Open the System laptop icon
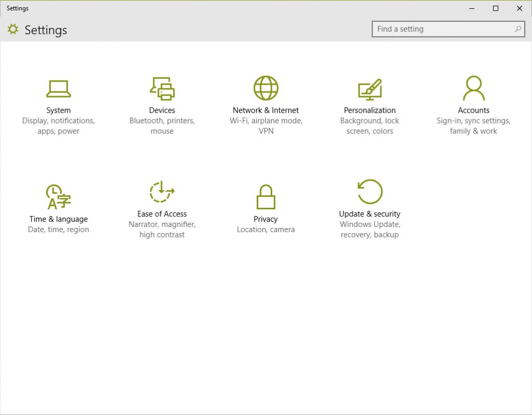The image size is (532, 415). tap(58, 89)
